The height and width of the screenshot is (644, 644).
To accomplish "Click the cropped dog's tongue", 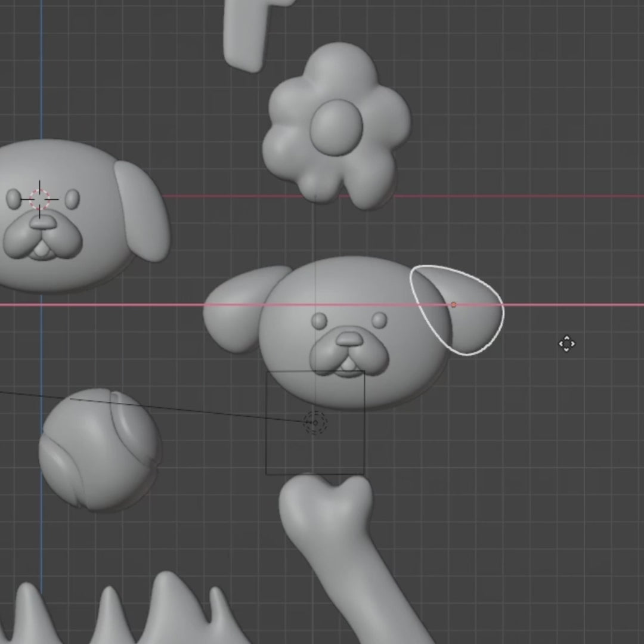I will pos(41,250).
